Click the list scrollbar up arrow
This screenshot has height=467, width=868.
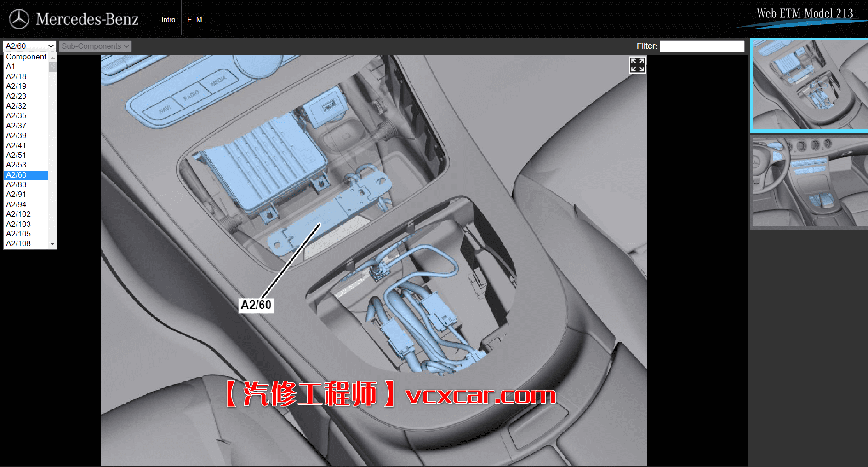52,58
